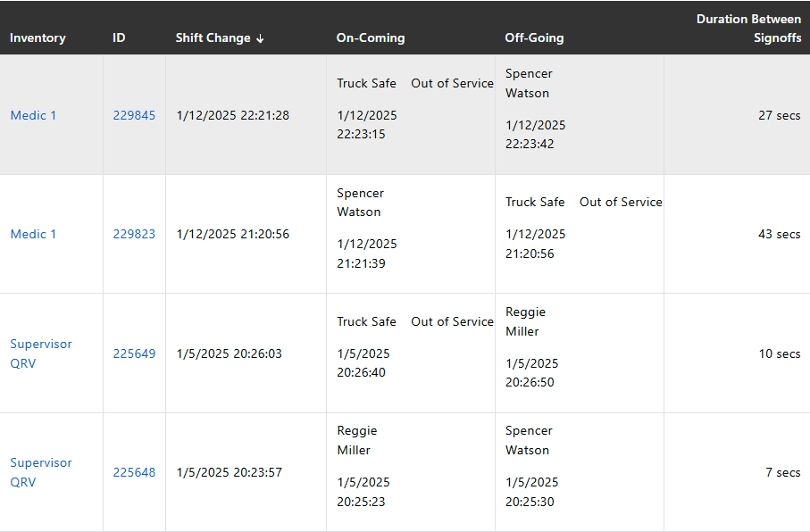Image resolution: width=810 pixels, height=532 pixels.
Task: Open Supervisor QRV link for record 225649
Action: click(x=41, y=353)
